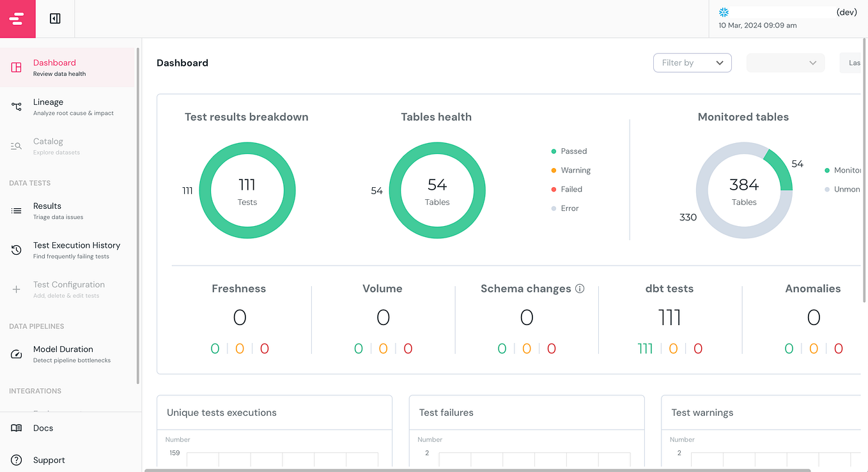Expand the empty dropdown next to Filter by
Screen dimensions: 868x472
[x=785, y=63]
